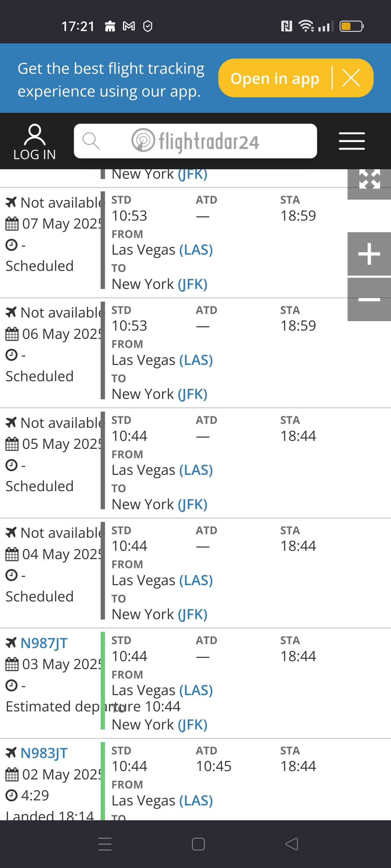Click the search magnifier icon
This screenshot has height=868, width=391.
[91, 141]
